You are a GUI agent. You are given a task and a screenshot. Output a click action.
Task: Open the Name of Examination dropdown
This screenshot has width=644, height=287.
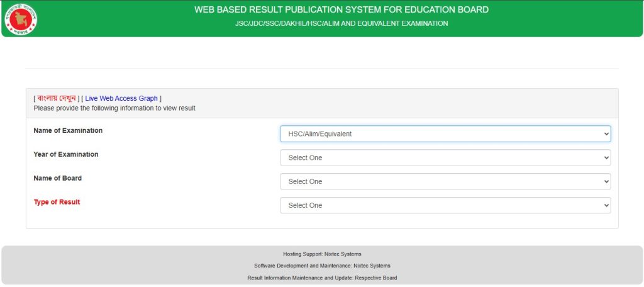445,134
